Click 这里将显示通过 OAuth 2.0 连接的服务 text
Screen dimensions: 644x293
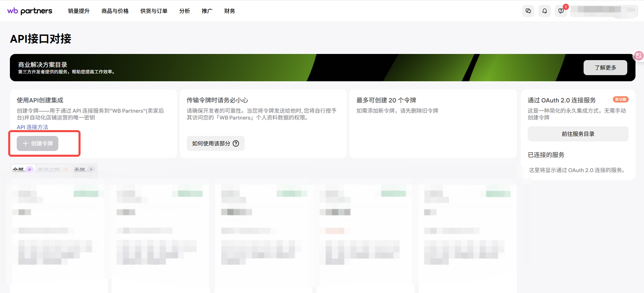point(578,170)
